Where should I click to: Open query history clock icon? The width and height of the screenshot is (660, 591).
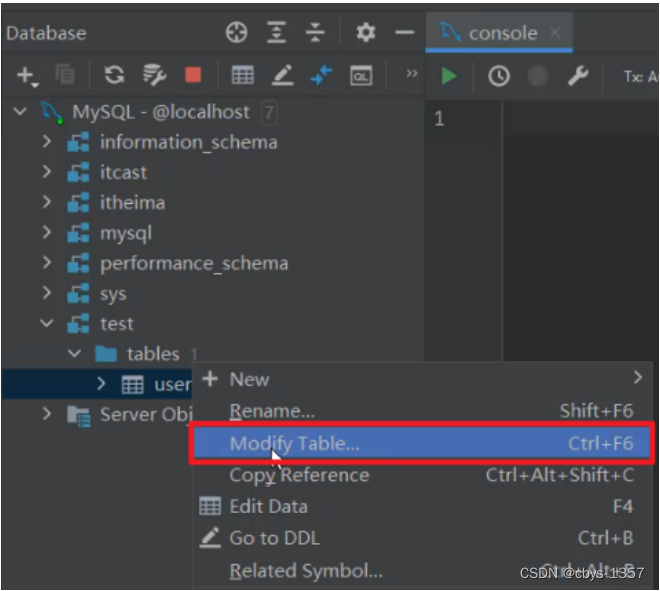pos(498,76)
